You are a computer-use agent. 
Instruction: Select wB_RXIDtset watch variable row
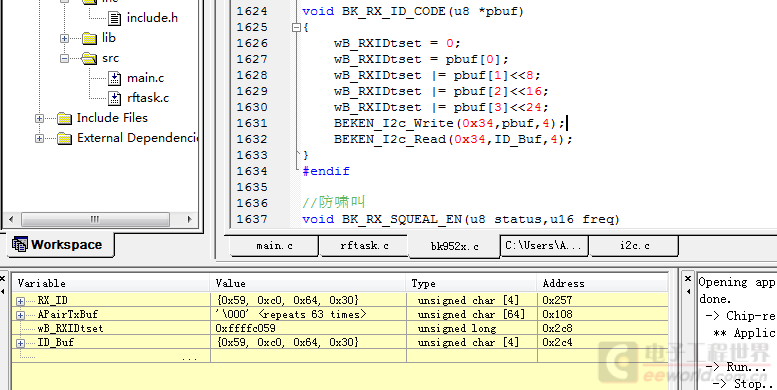pyautogui.click(x=340, y=329)
